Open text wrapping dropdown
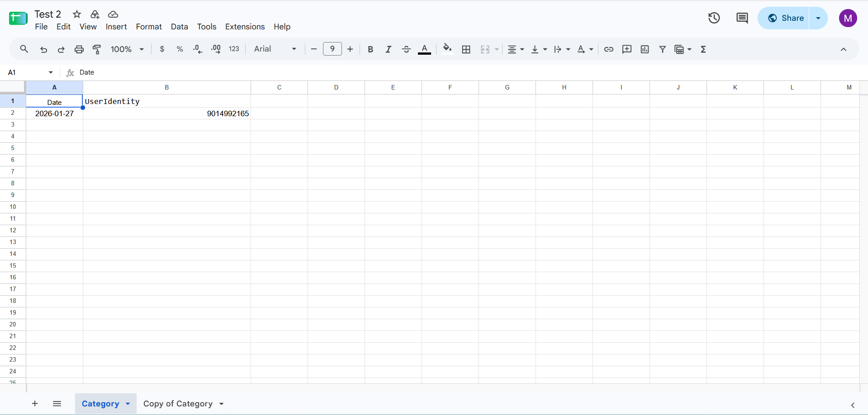 pyautogui.click(x=562, y=49)
